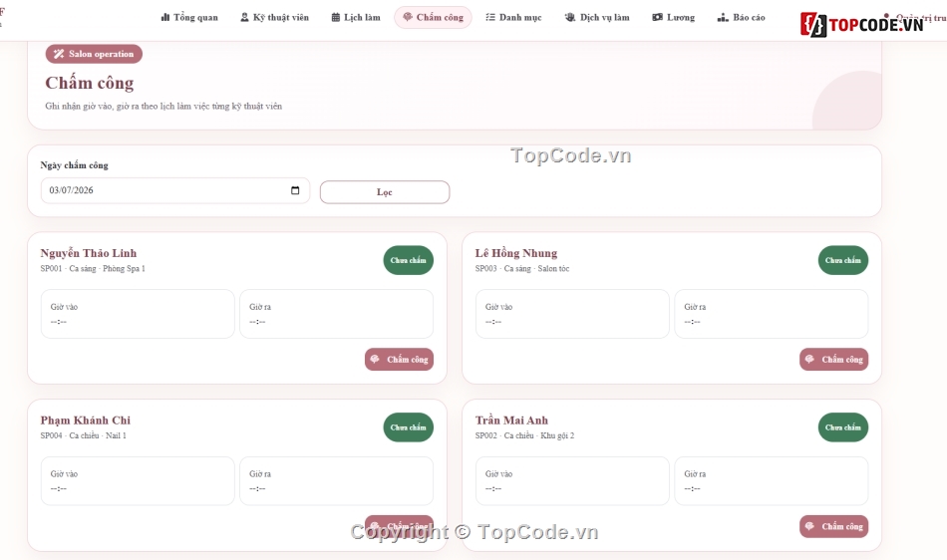Click the Tổng quan chart icon
This screenshot has width=947, height=560.
click(164, 18)
